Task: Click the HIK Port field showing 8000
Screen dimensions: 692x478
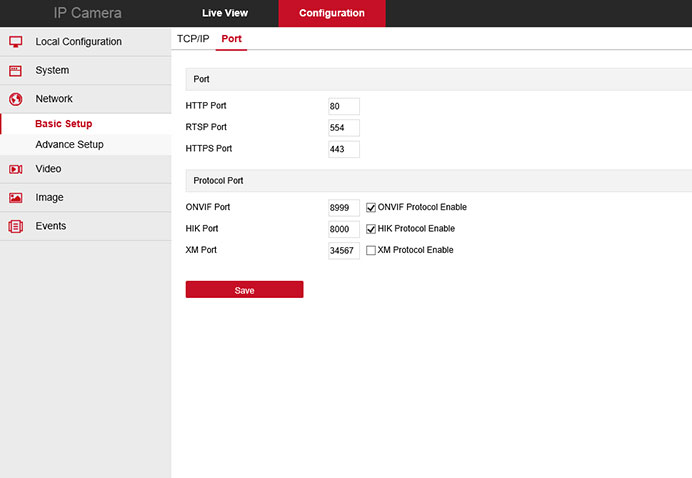Action: 344,229
